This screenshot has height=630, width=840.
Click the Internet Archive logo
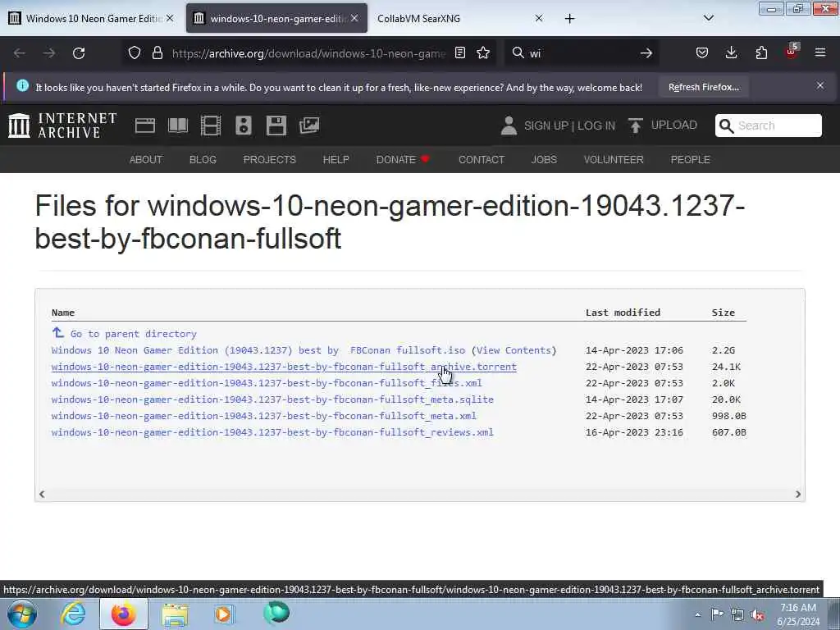point(62,126)
